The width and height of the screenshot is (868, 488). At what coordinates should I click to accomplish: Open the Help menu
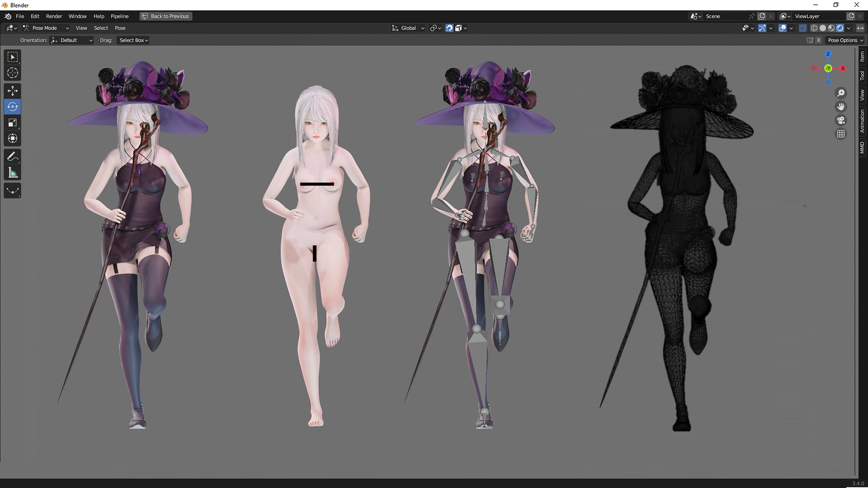coord(99,16)
